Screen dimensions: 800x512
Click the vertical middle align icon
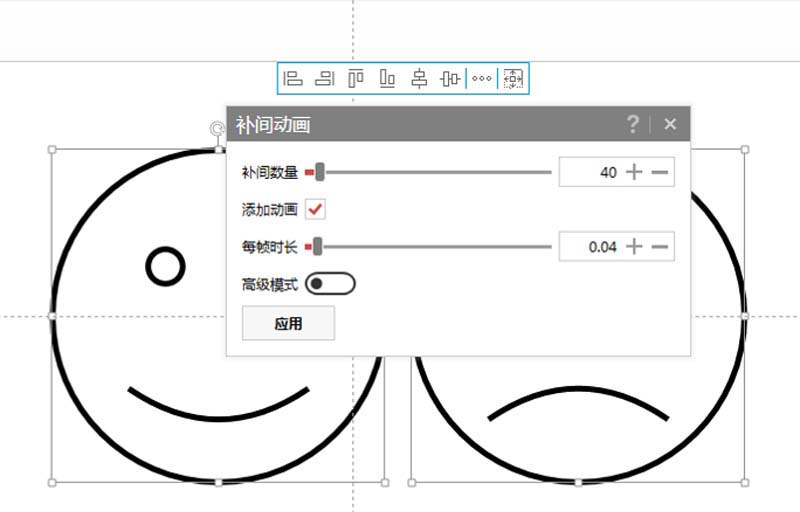(x=450, y=79)
